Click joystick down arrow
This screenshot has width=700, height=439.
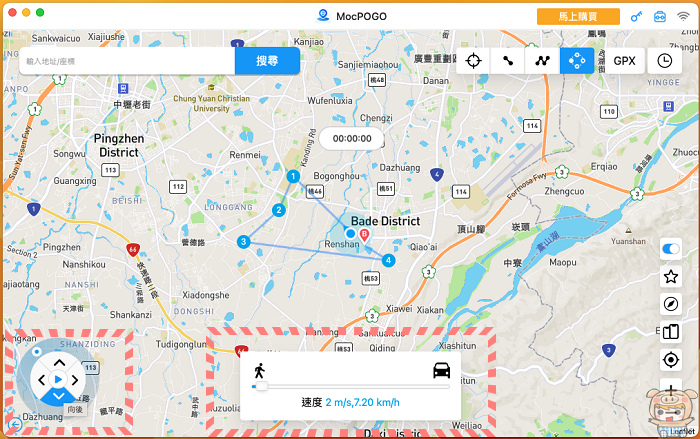pyautogui.click(x=58, y=396)
